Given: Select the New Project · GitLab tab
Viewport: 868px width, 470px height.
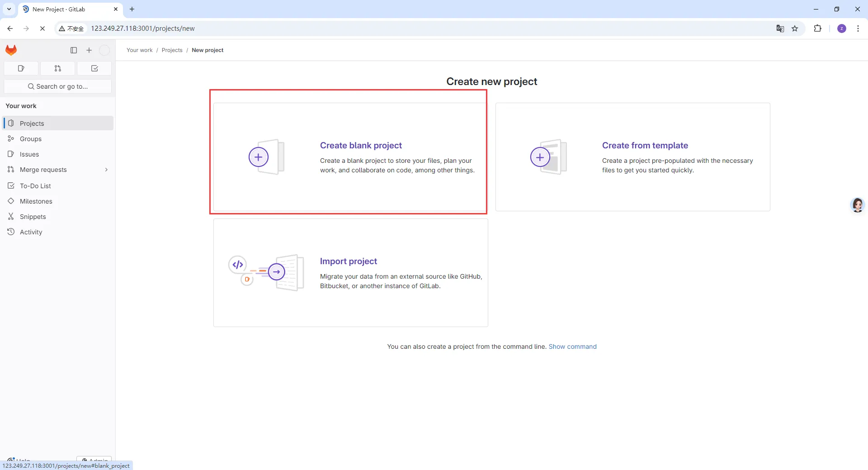Looking at the screenshot, I should click(70, 9).
